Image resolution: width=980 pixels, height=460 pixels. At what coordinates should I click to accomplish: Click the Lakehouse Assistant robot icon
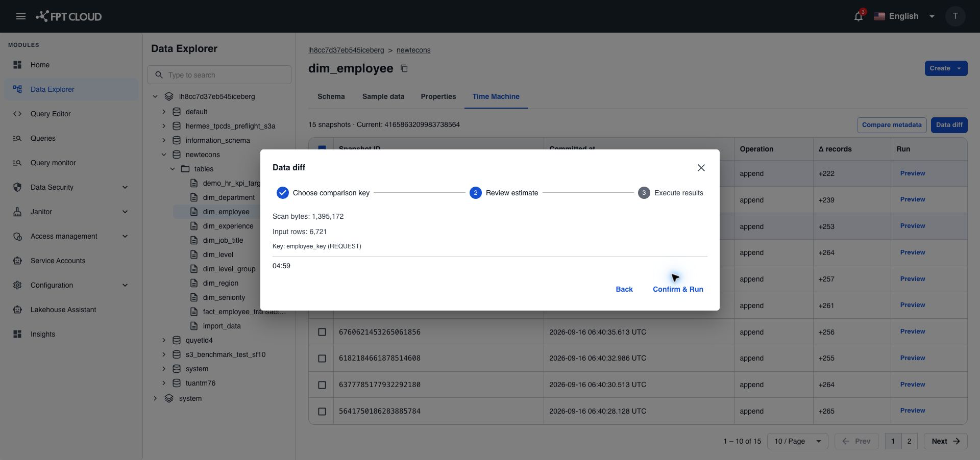tap(17, 310)
